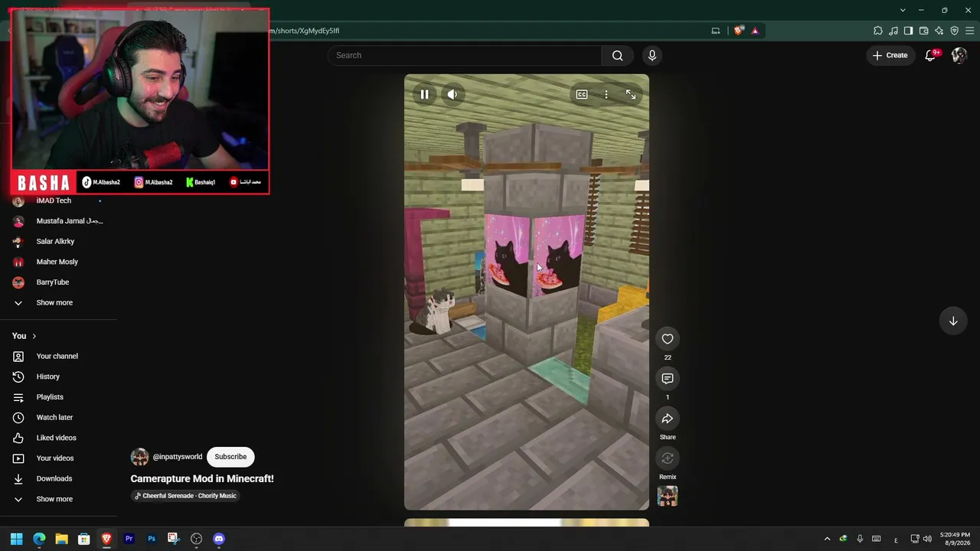Go to the next Short with down arrow
Image resolution: width=980 pixels, height=551 pixels.
tap(953, 321)
